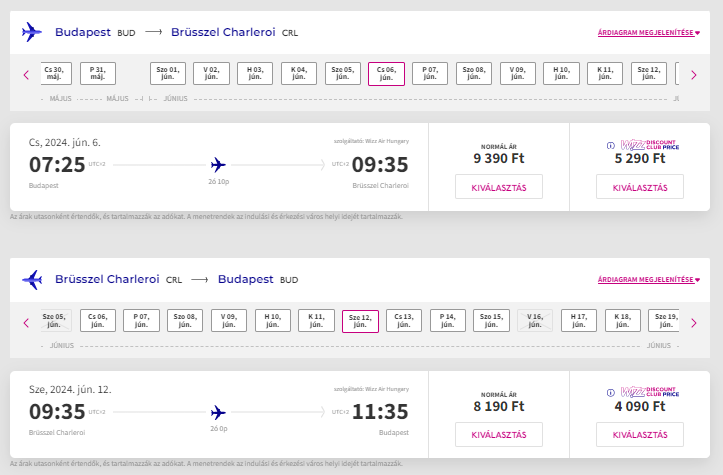Viewport: 723px width, 475px height.
Task: Select return date Cs 13, jún.
Action: (404, 321)
